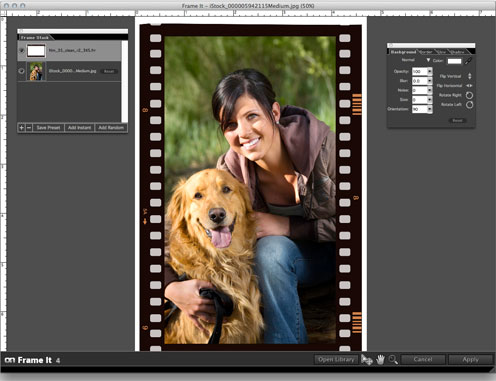This screenshot has height=381, width=496.
Task: Switch to the Glow tab
Action: point(442,52)
